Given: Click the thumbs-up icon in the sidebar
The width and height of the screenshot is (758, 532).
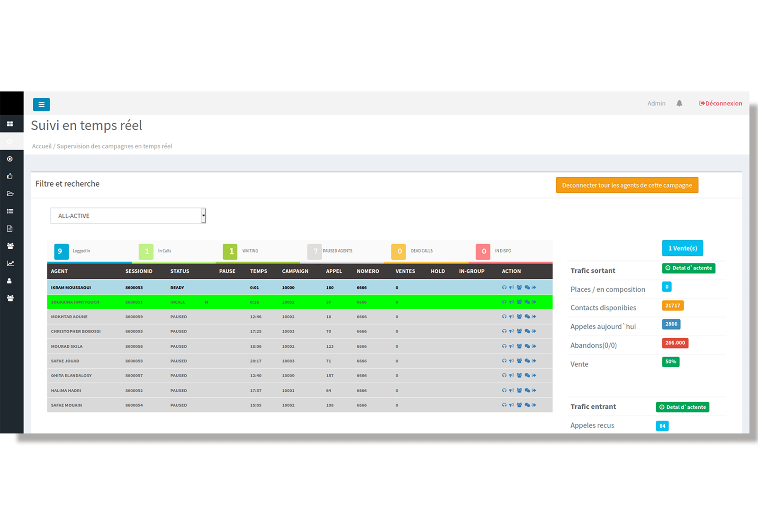Looking at the screenshot, I should tap(10, 176).
